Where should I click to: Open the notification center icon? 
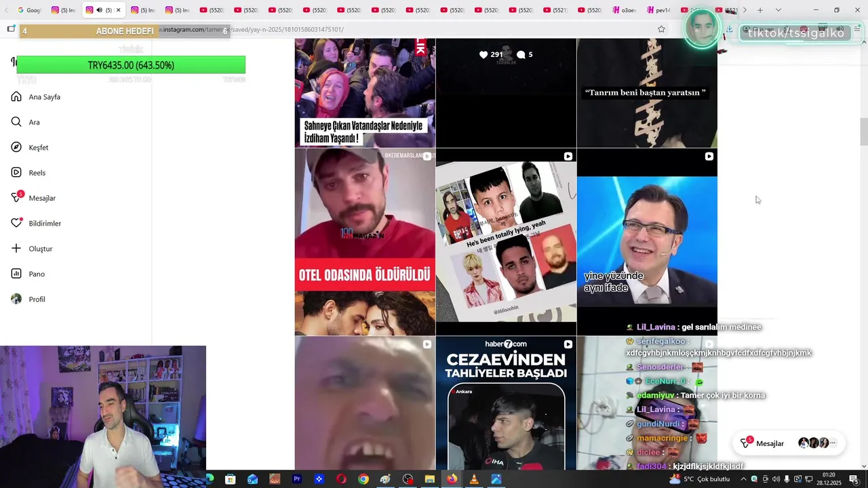854,479
